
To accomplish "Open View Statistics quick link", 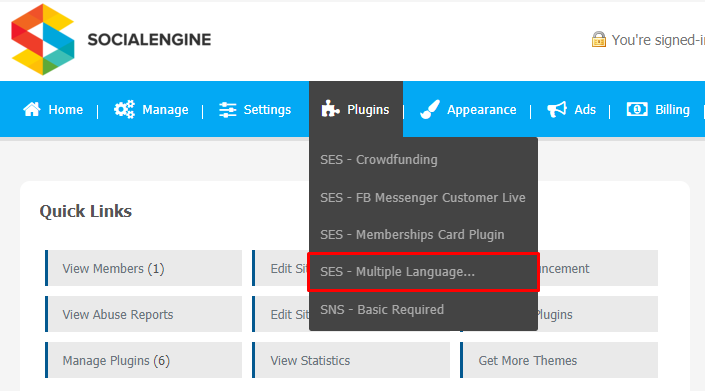I will click(351, 360).
